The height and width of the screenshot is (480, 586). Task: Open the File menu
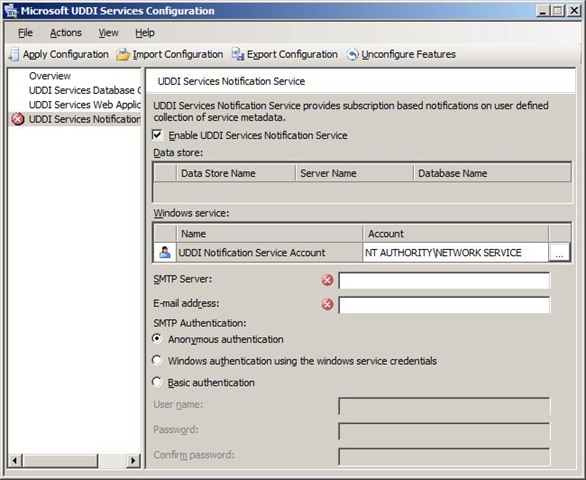25,33
